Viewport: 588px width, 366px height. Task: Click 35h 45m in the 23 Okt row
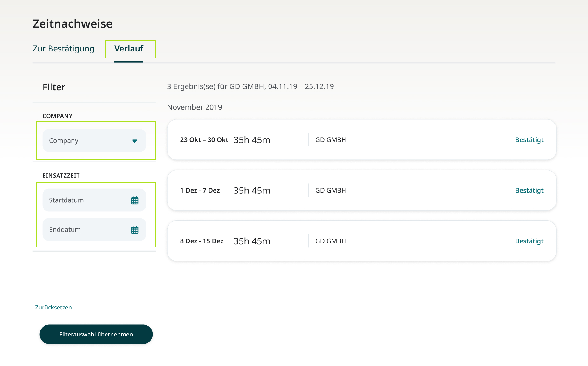pos(252,140)
